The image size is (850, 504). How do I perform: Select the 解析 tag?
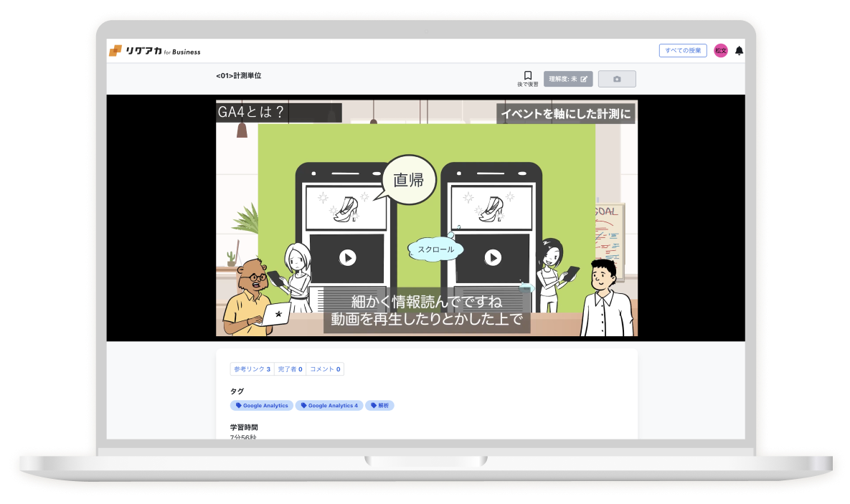pos(379,405)
